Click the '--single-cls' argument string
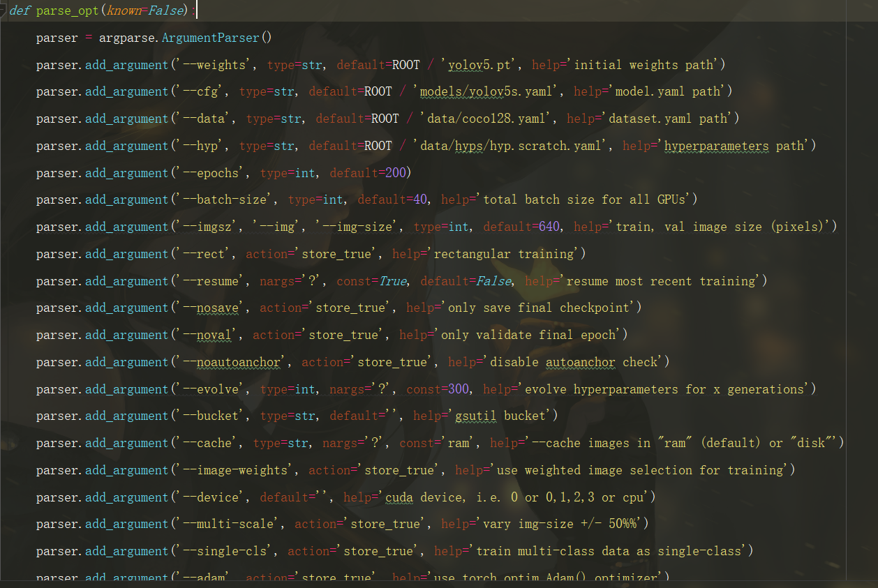Image resolution: width=878 pixels, height=588 pixels. tap(225, 551)
